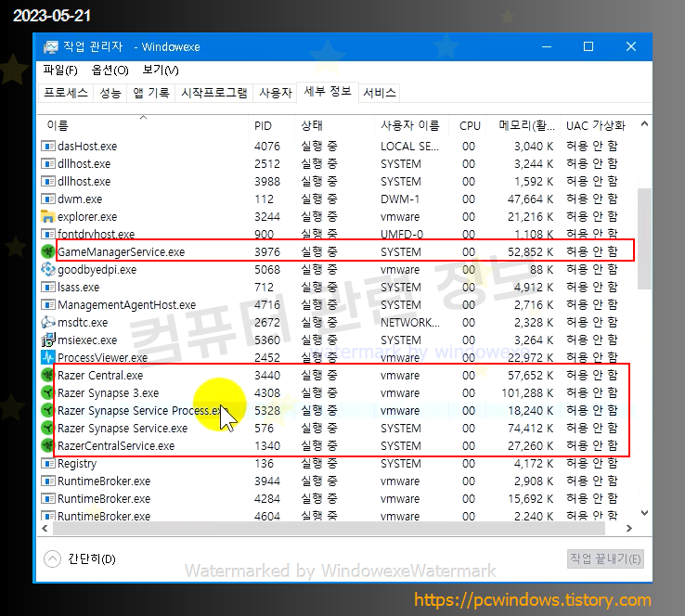
Task: Select the Registry process name
Action: coord(77,464)
